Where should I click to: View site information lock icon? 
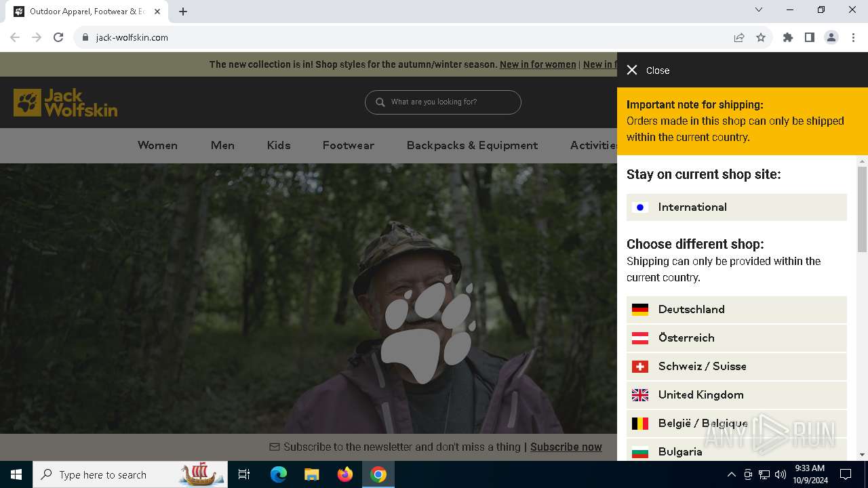click(x=85, y=38)
